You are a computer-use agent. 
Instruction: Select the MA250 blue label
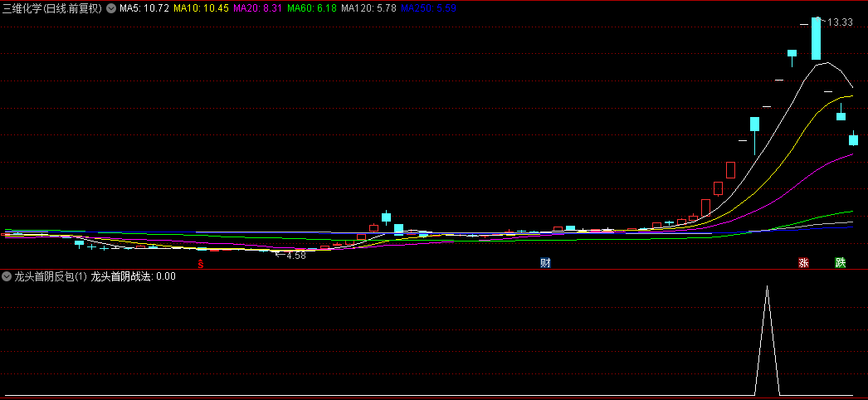coord(428,8)
